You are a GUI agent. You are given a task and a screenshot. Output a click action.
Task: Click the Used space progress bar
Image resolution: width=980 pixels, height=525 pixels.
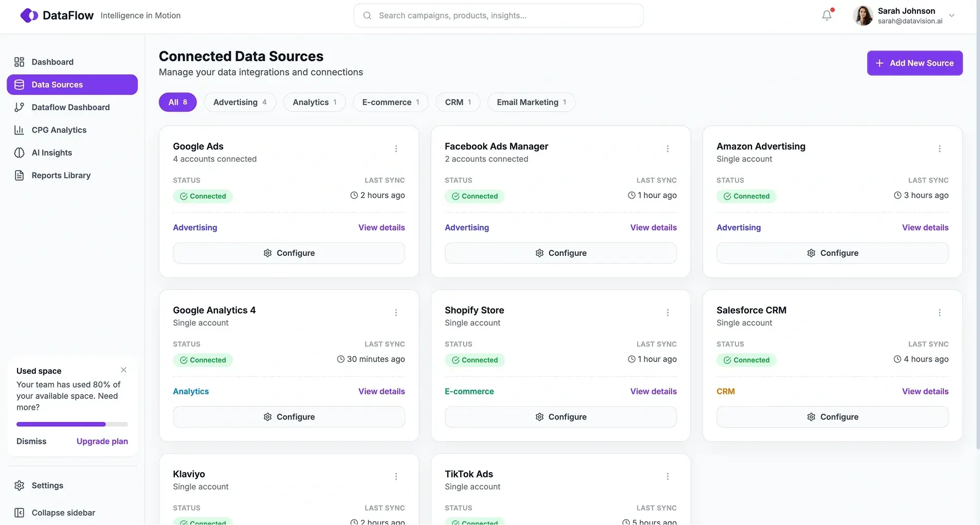point(72,424)
